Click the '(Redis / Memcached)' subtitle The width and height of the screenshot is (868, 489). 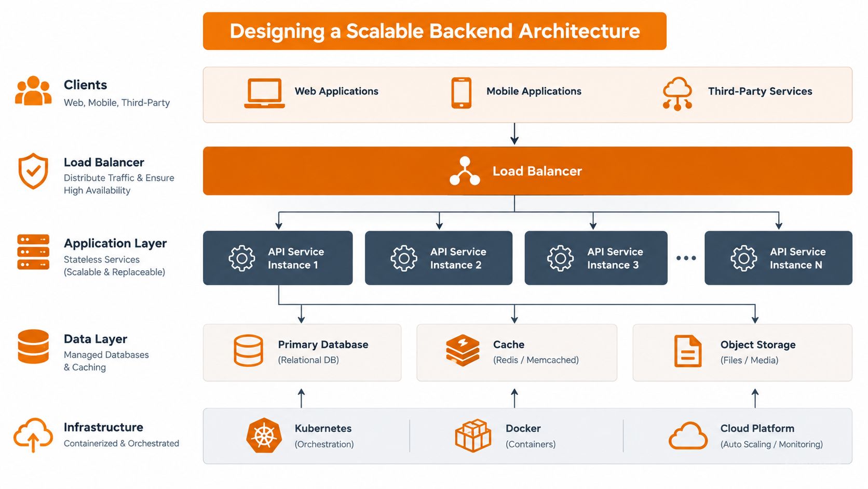(x=536, y=360)
